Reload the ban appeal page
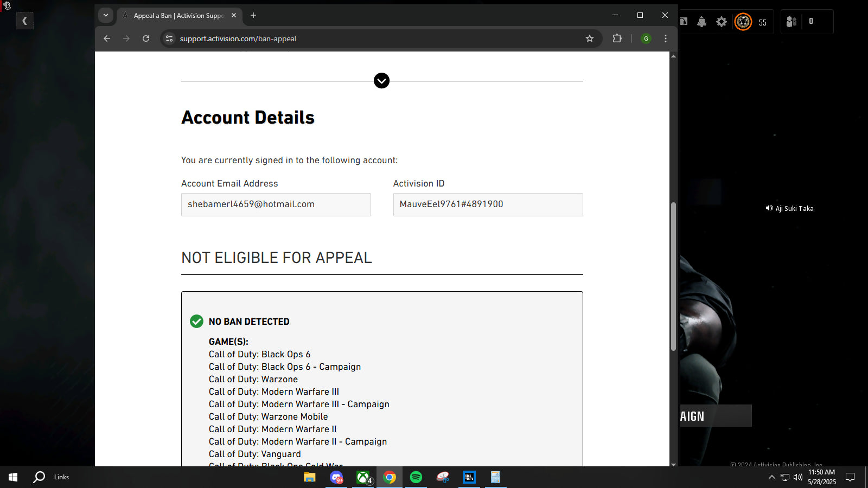Screen dimensions: 868x488 (146, 38)
